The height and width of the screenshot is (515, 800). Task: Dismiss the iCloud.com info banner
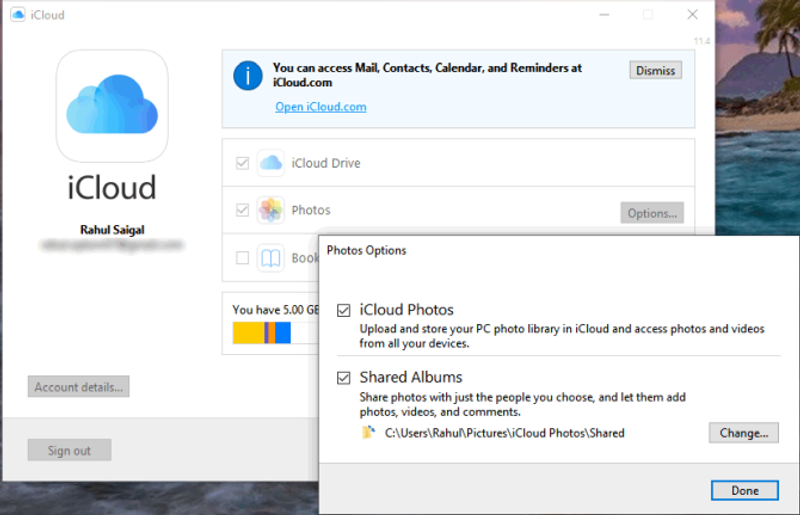coord(655,70)
